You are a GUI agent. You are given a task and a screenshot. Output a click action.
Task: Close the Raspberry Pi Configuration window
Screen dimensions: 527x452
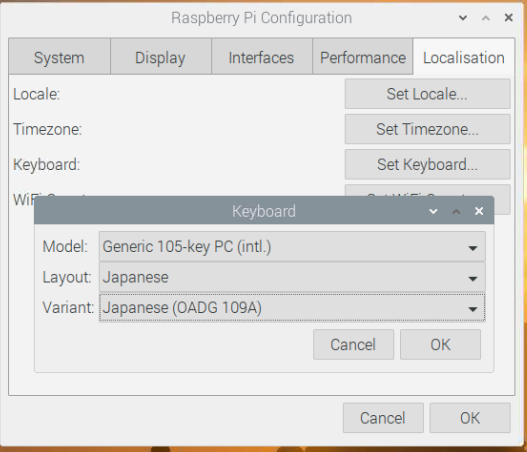(x=509, y=17)
